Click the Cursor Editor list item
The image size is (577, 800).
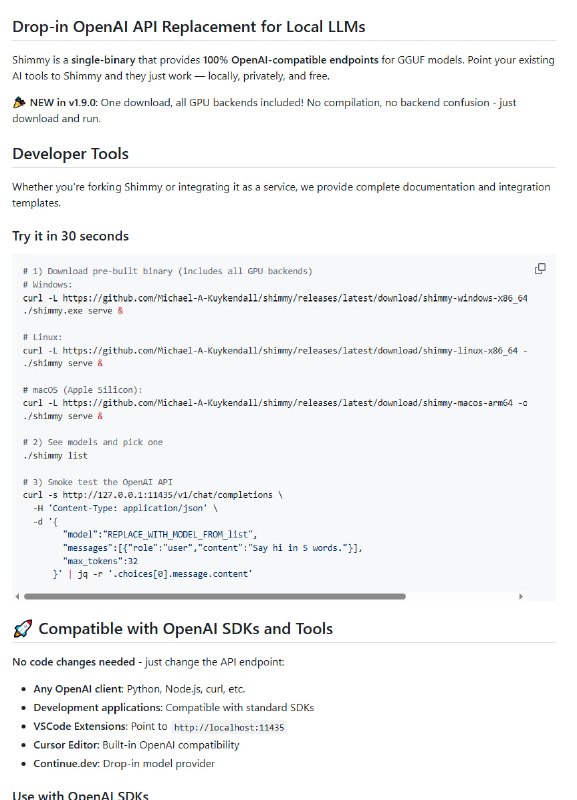136,745
